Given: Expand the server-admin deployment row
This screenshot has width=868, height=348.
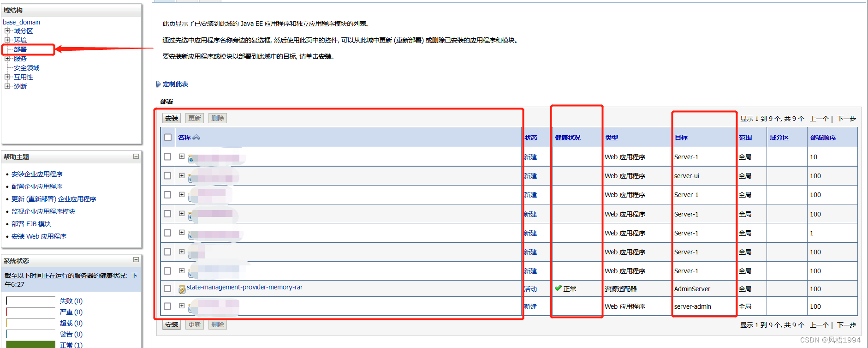Looking at the screenshot, I should tap(182, 306).
